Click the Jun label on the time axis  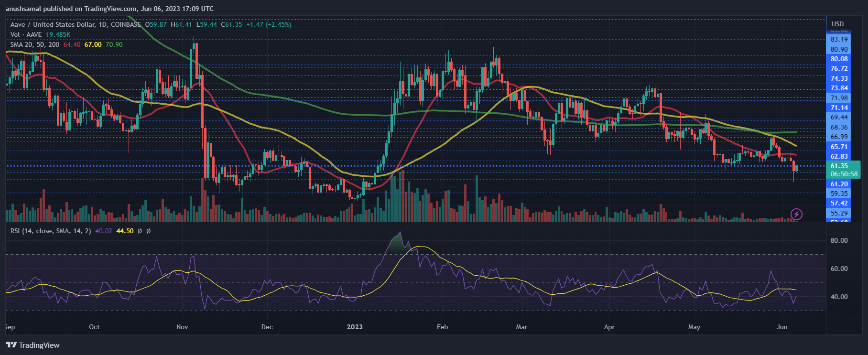782,327
